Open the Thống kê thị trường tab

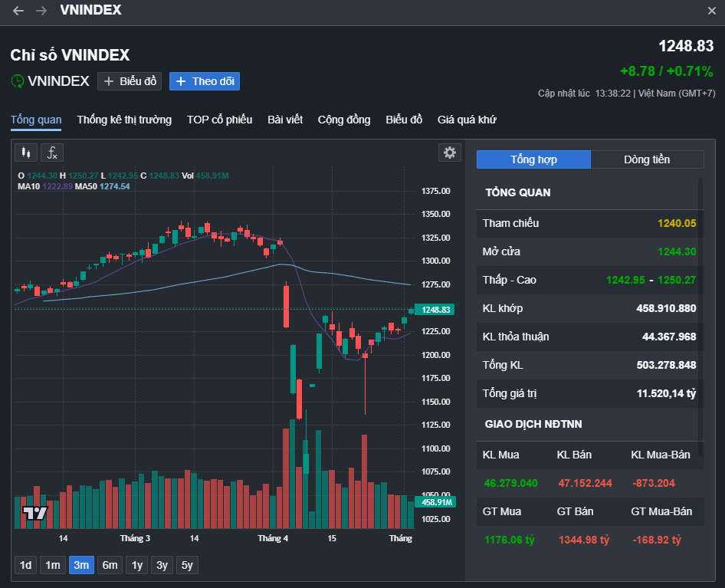(x=124, y=120)
